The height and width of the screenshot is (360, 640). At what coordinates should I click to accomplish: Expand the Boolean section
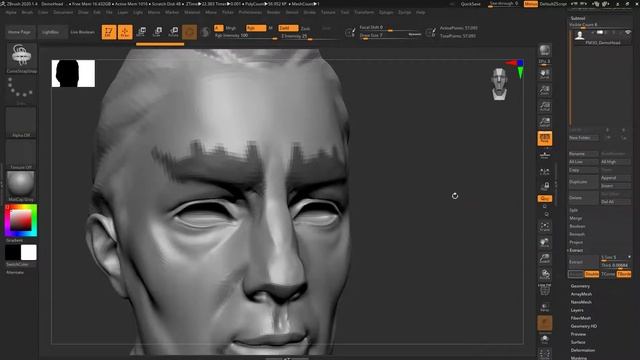point(577,226)
